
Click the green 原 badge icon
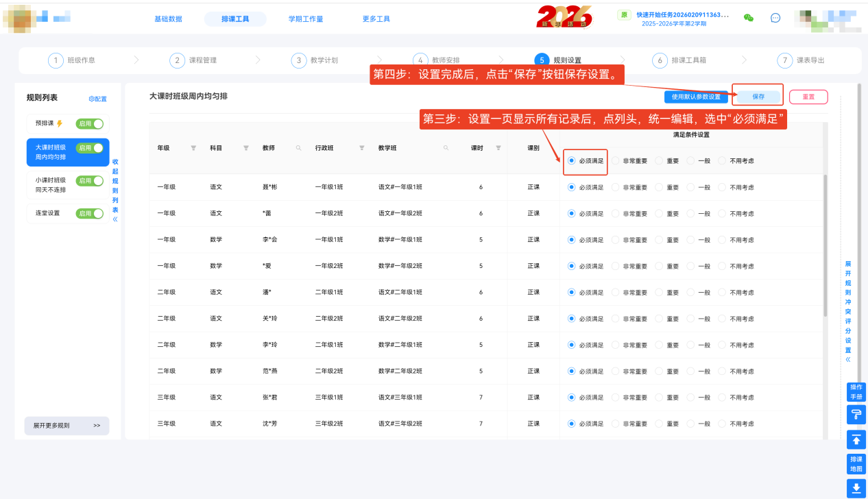pos(624,14)
